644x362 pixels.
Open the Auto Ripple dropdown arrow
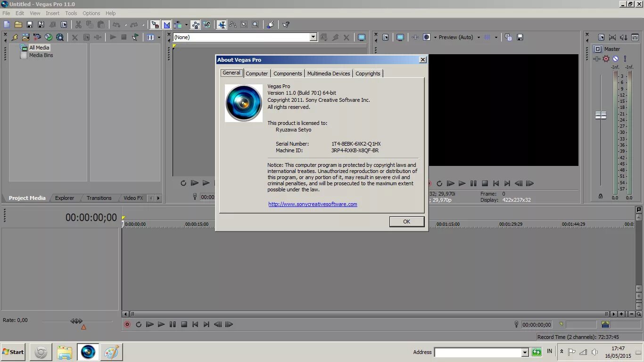pos(186,25)
